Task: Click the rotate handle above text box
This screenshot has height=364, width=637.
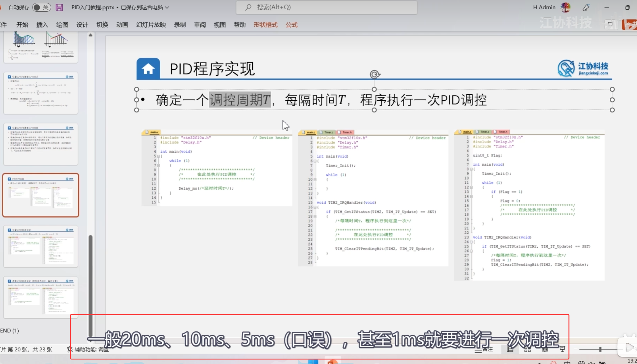Action: (x=375, y=74)
